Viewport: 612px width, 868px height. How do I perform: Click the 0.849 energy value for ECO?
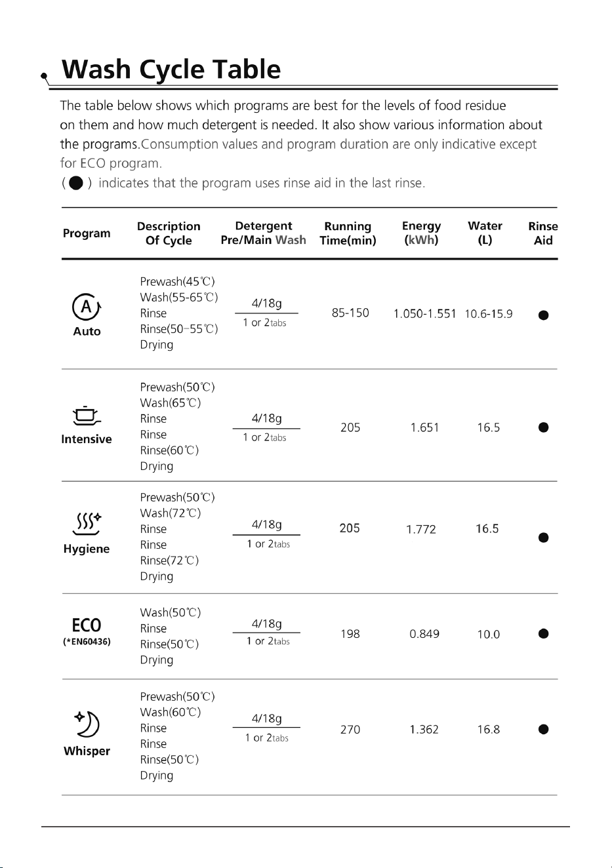(x=424, y=634)
